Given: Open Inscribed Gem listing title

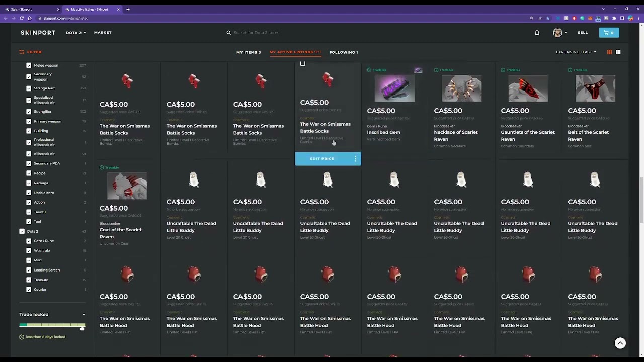Looking at the screenshot, I should 384,132.
